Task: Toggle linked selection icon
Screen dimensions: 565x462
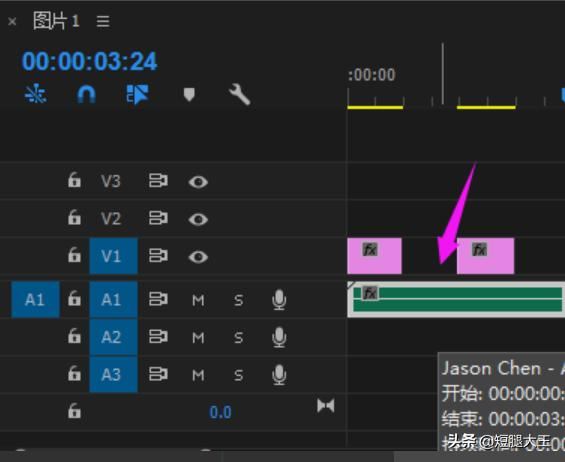Action: tap(138, 94)
